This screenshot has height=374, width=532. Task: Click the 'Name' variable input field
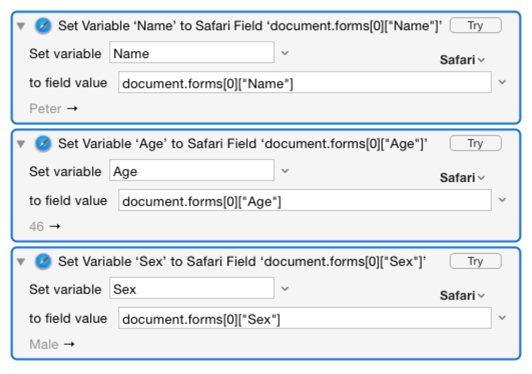pyautogui.click(x=192, y=52)
